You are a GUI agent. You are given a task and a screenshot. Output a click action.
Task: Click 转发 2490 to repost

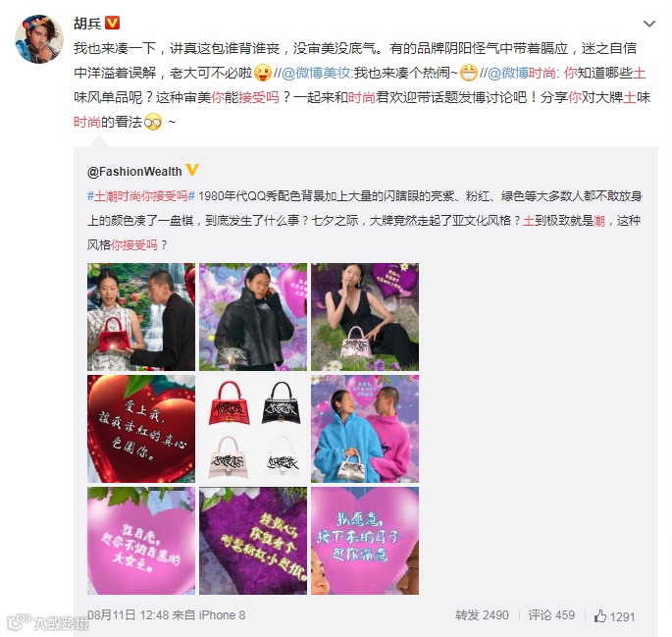click(x=482, y=615)
